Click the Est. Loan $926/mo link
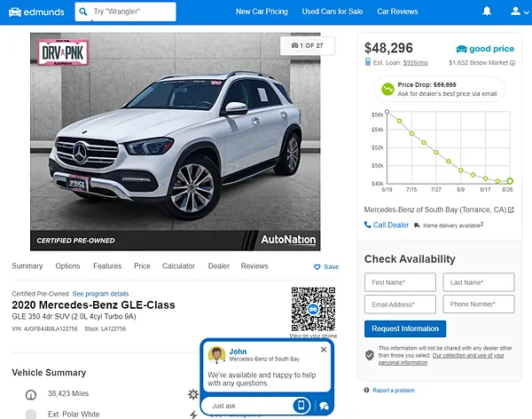This screenshot has height=419, width=532. (415, 63)
